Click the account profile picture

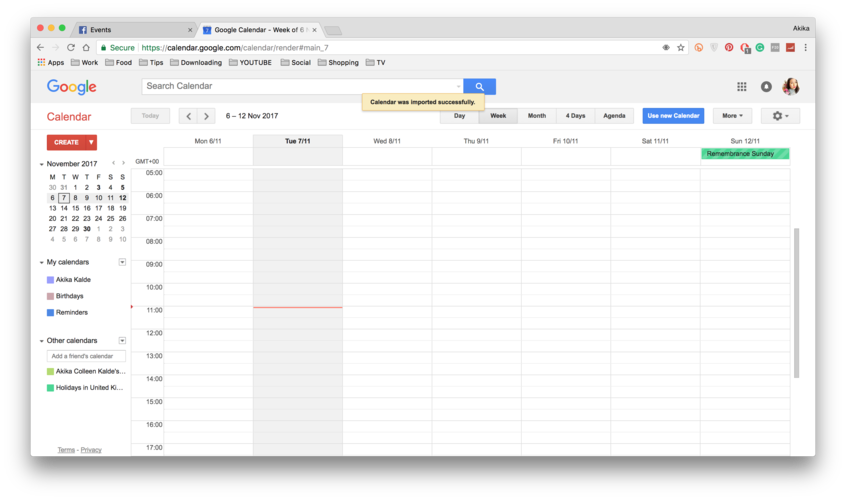pyautogui.click(x=790, y=87)
